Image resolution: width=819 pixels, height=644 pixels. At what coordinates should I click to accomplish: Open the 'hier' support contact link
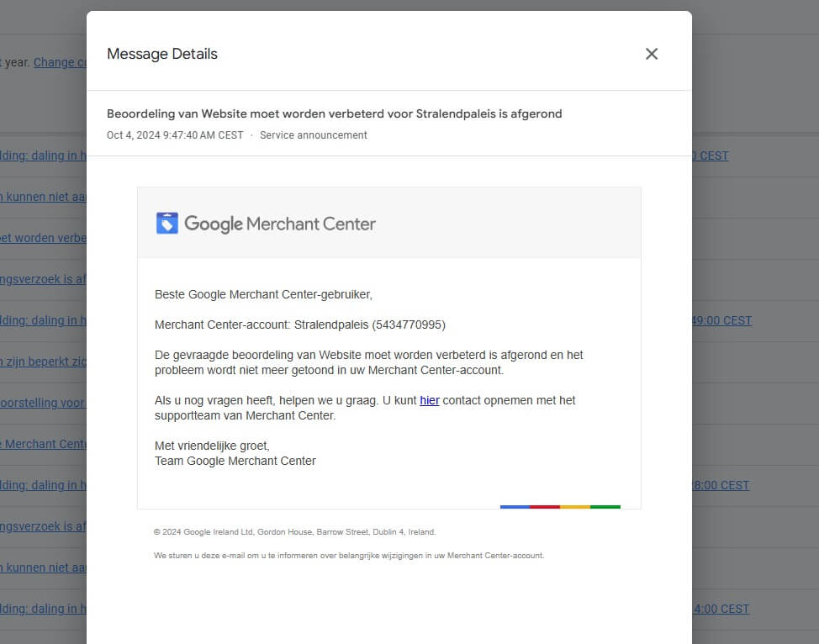430,400
